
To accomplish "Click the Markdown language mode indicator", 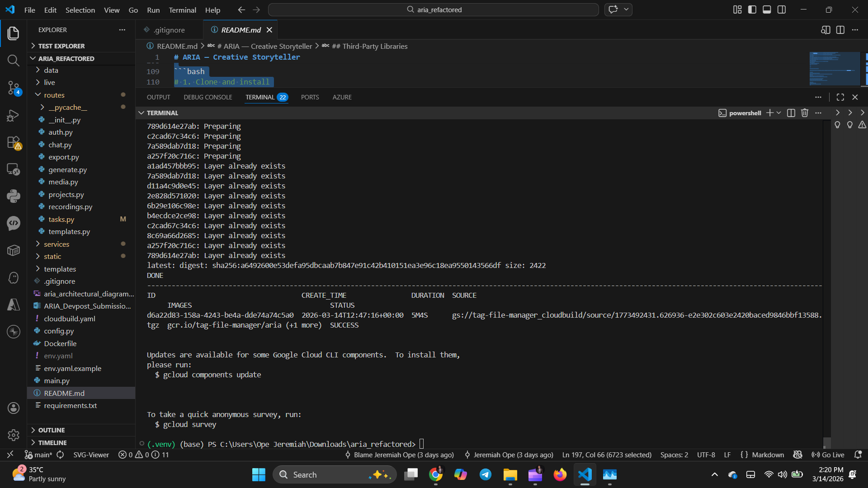I will pos(768,455).
